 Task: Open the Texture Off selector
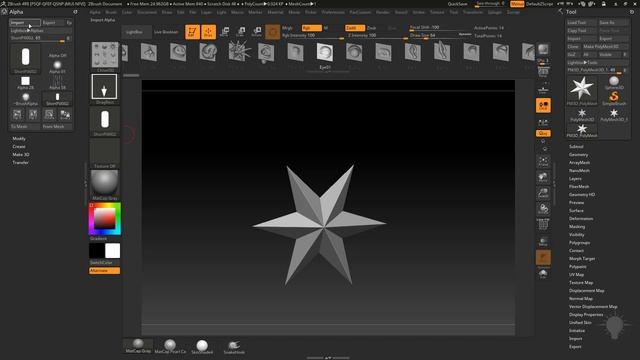tap(104, 153)
